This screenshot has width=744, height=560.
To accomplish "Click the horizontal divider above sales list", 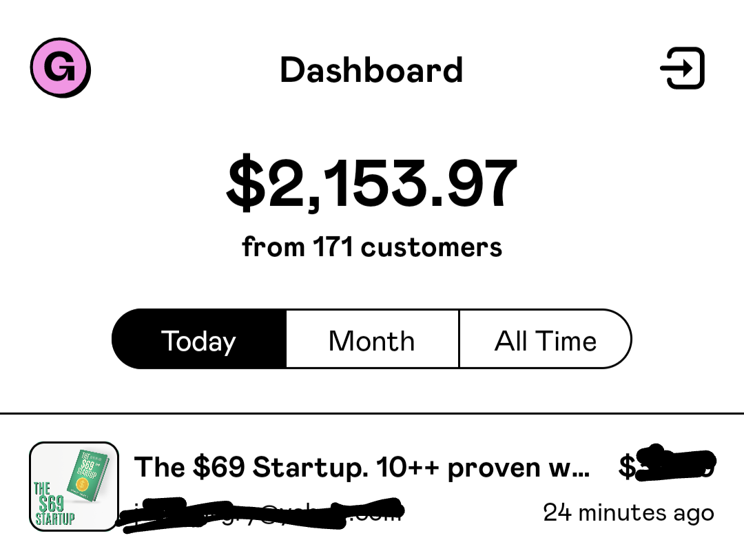I will click(372, 413).
